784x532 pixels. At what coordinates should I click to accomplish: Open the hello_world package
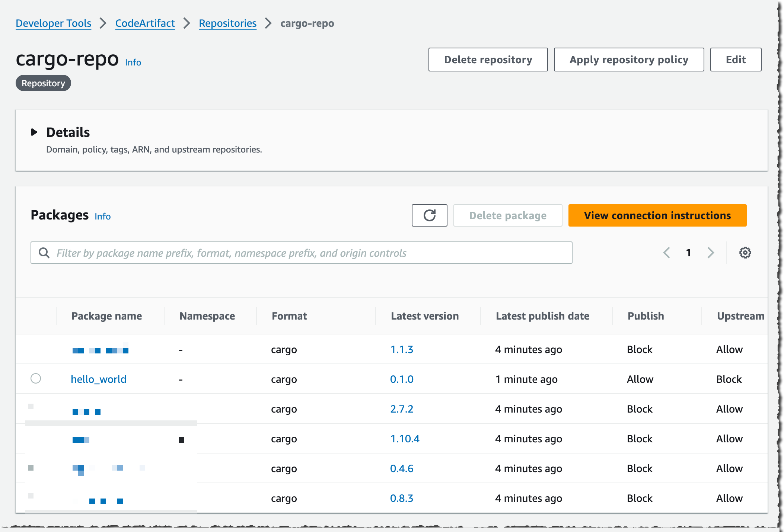(x=98, y=379)
